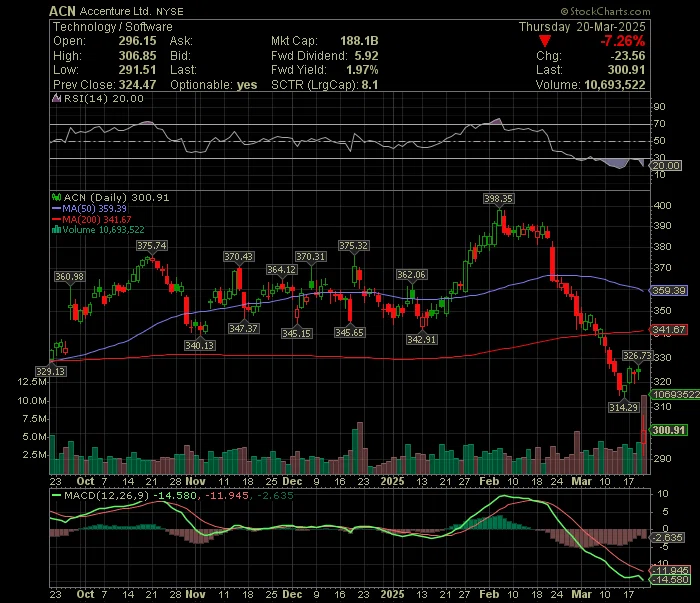Click the 342.91 low price label
Screen dimensions: 700x603
click(421, 340)
